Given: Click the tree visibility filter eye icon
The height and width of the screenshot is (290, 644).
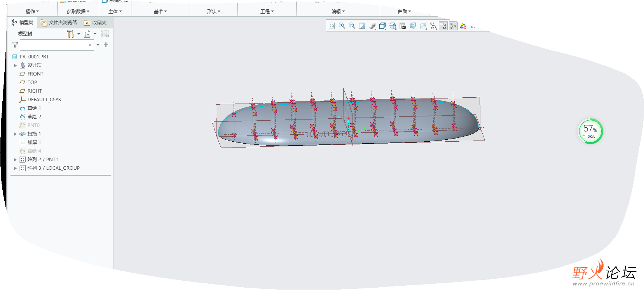Looking at the screenshot, I should (x=105, y=34).
